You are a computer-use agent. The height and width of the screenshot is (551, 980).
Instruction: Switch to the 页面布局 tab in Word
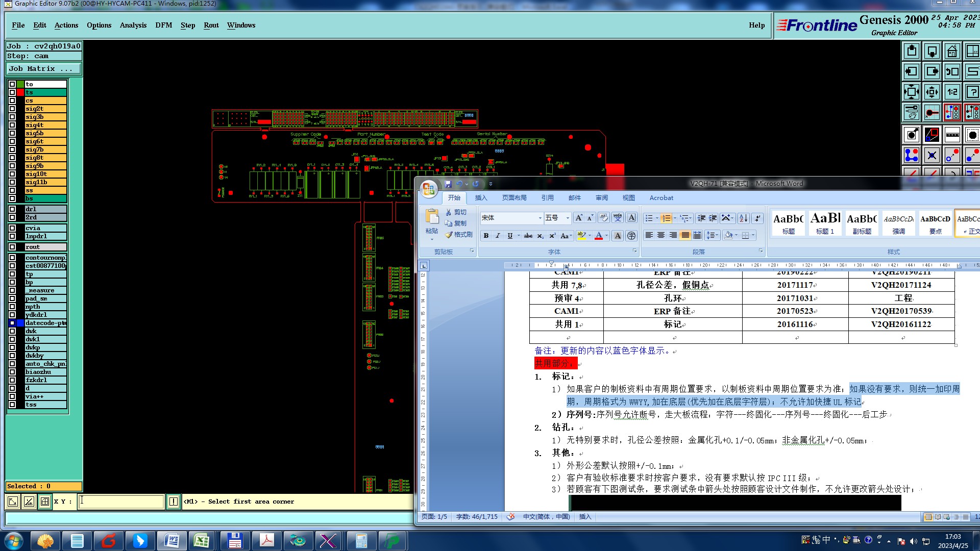(514, 198)
